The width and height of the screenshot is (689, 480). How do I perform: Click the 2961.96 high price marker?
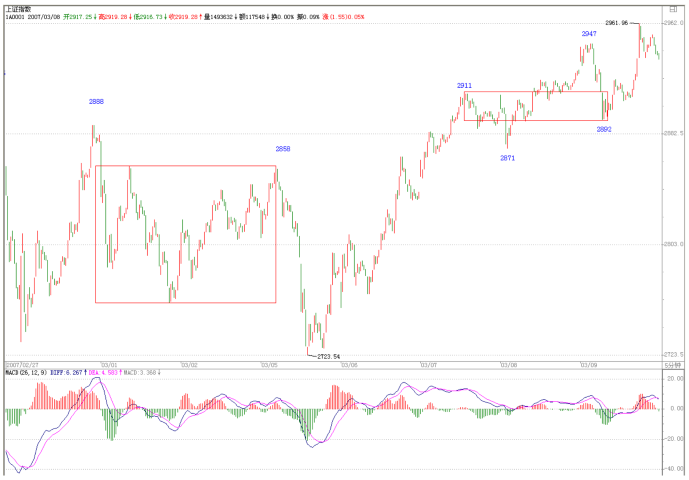click(616, 22)
